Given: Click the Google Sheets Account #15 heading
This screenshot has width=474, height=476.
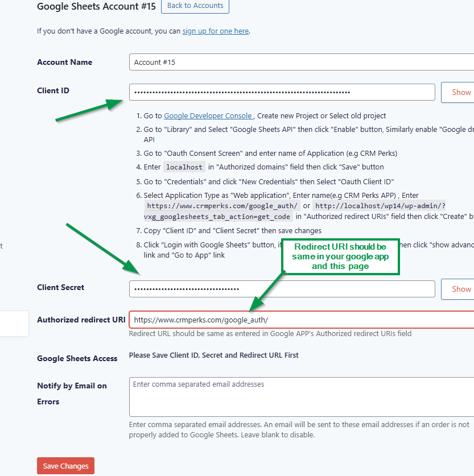Looking at the screenshot, I should [x=96, y=6].
